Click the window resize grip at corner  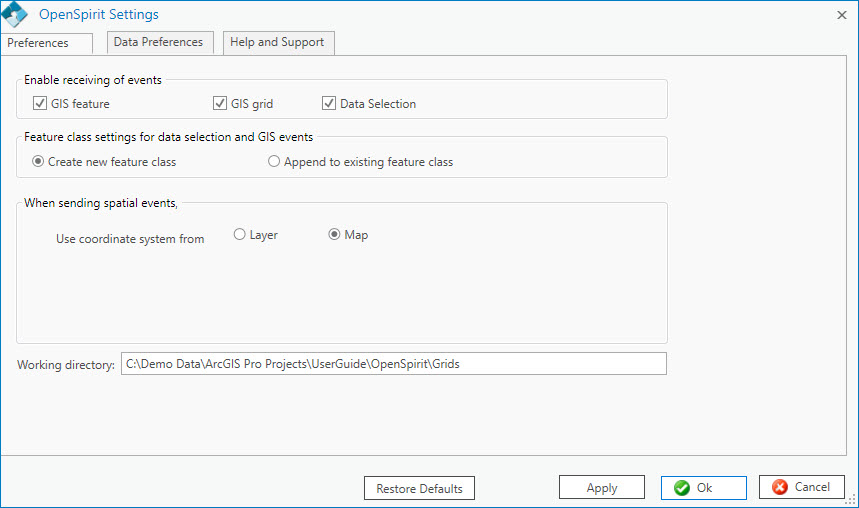pos(851,500)
